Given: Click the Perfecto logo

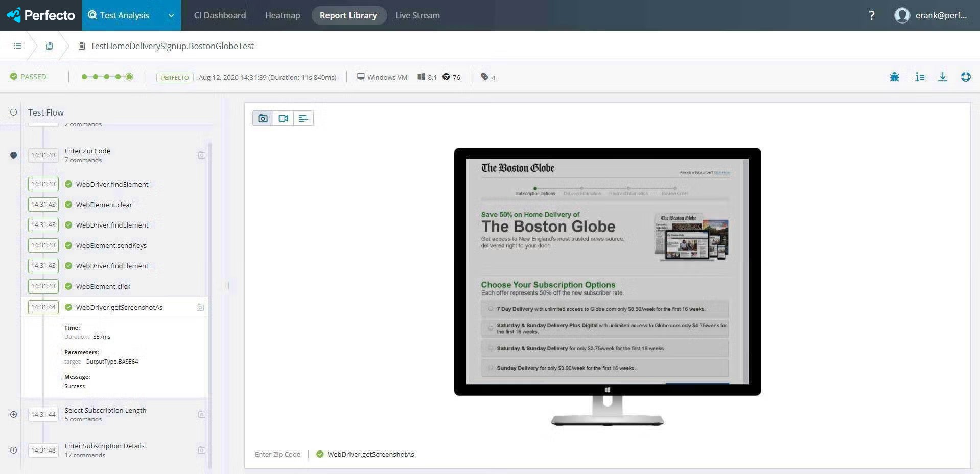Looking at the screenshot, I should [x=41, y=15].
